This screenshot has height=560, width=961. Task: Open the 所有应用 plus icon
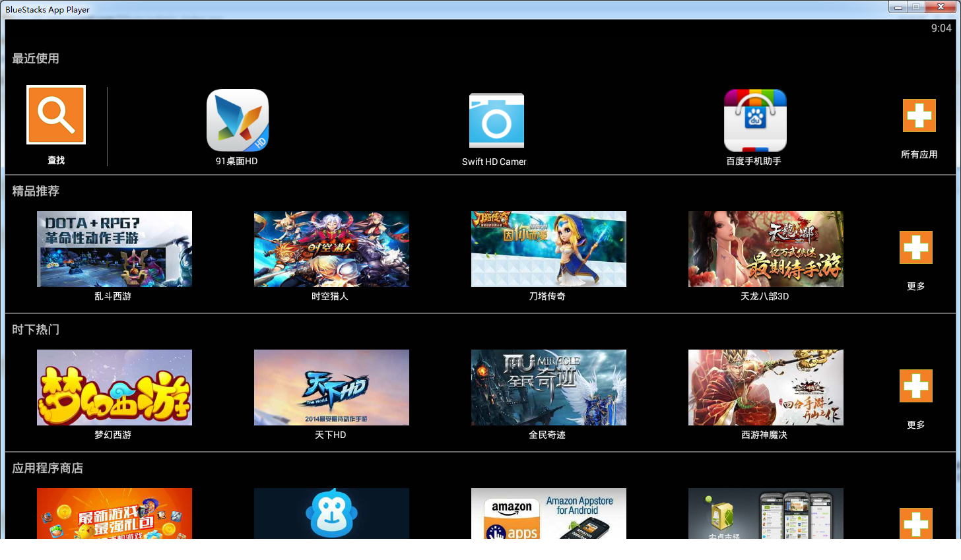click(919, 115)
